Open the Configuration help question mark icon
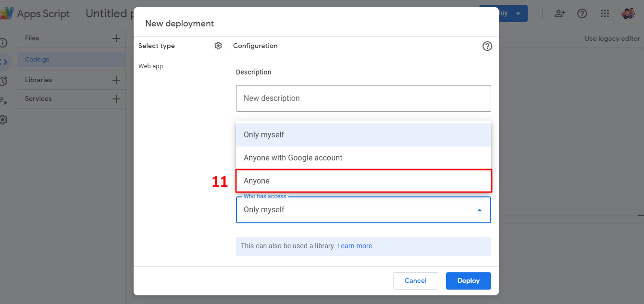The image size is (644, 304). (487, 46)
